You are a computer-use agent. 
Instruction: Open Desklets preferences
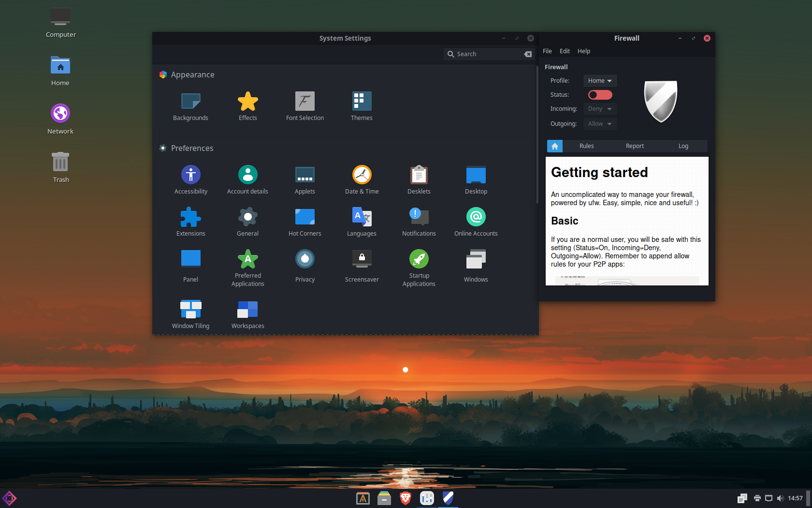pyautogui.click(x=419, y=180)
